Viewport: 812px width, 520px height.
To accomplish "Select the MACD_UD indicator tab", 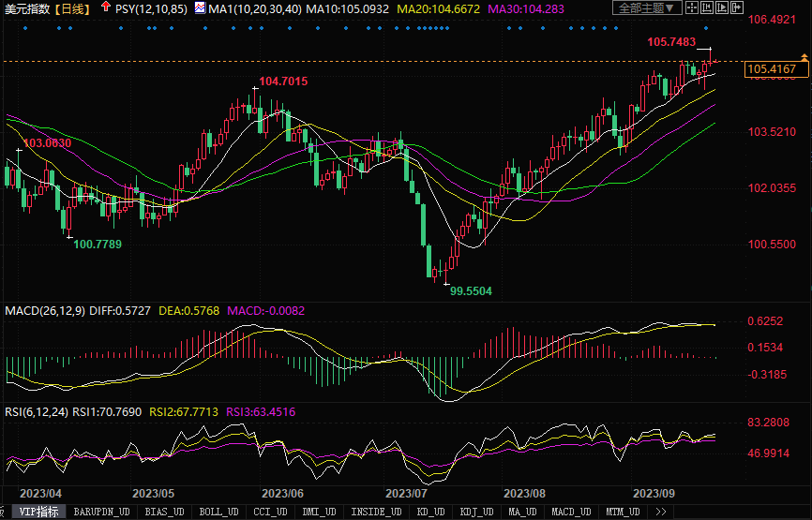I will click(571, 513).
